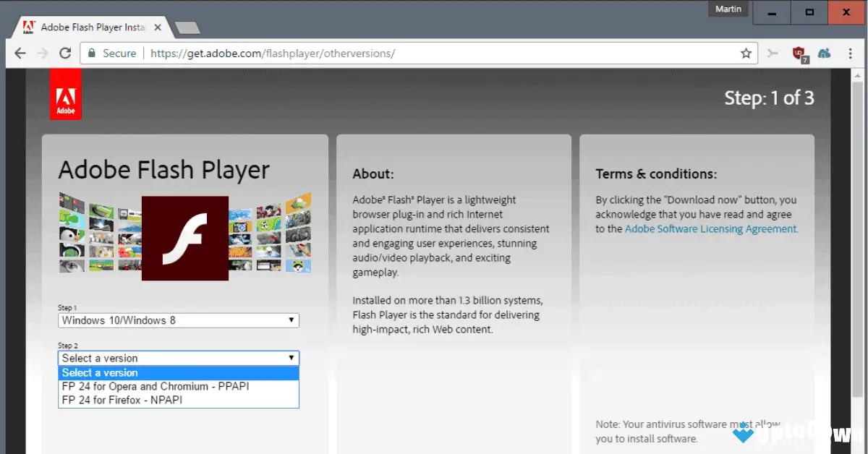Image resolution: width=868 pixels, height=454 pixels.
Task: Click the Martin profile button
Action: click(x=728, y=9)
